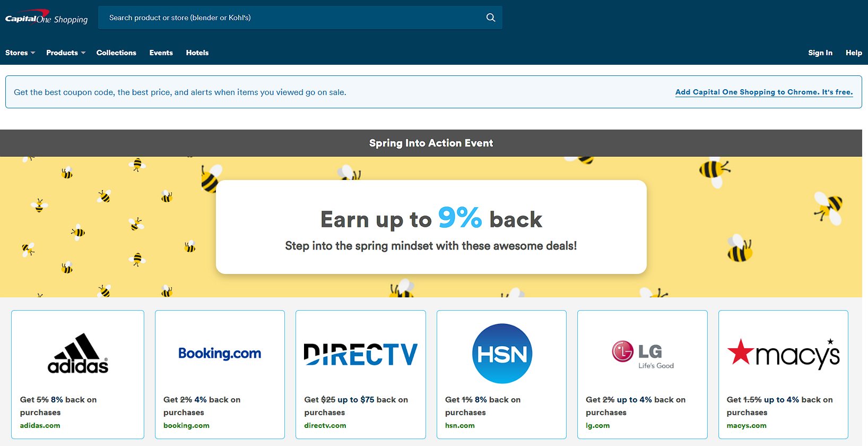Click 'Get 2% 4% back on purchases' offer
The height and width of the screenshot is (446, 868).
[202, 406]
